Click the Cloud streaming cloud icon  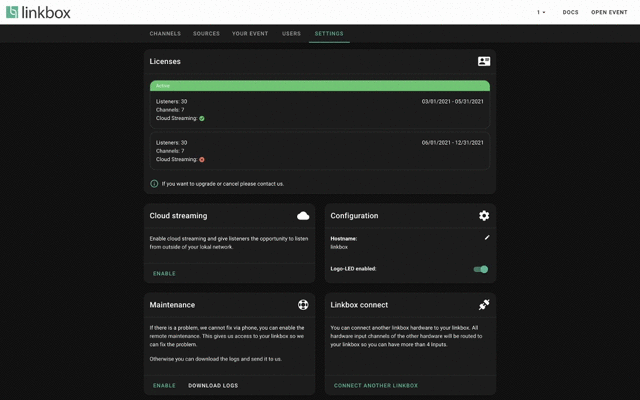coord(303,216)
